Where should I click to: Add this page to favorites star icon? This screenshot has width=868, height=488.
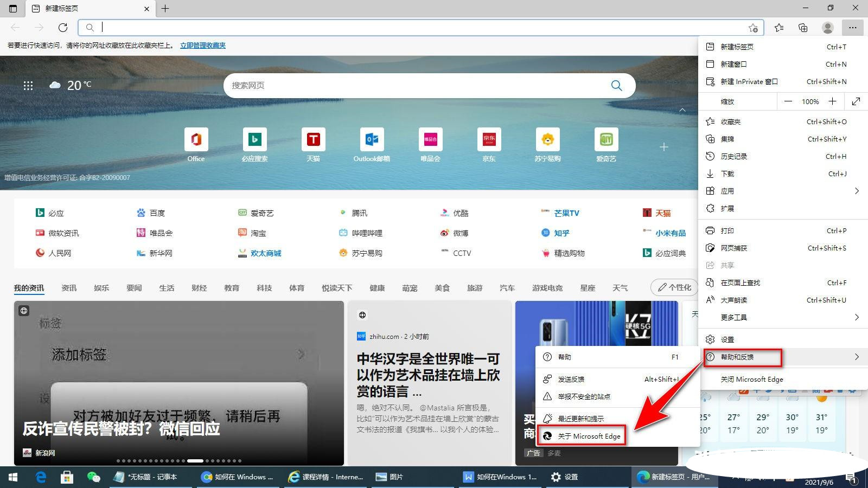point(753,28)
